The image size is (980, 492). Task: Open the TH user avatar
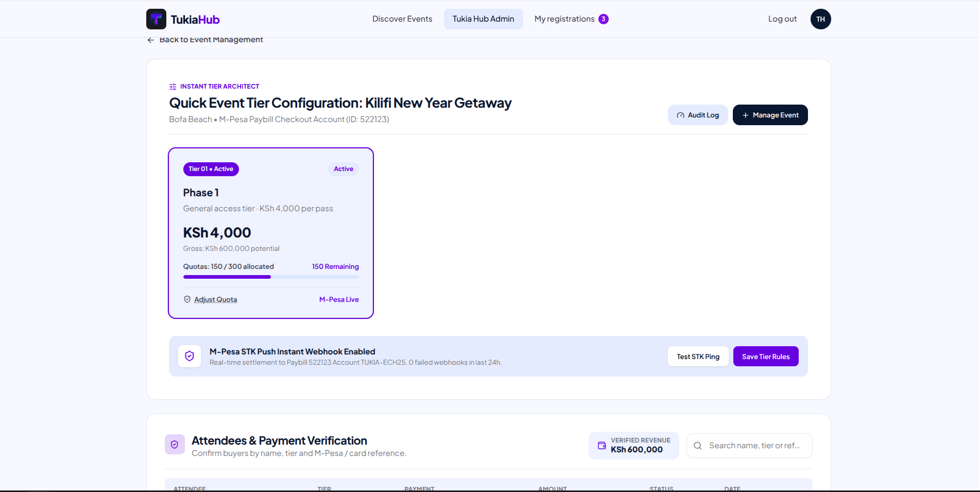click(820, 19)
